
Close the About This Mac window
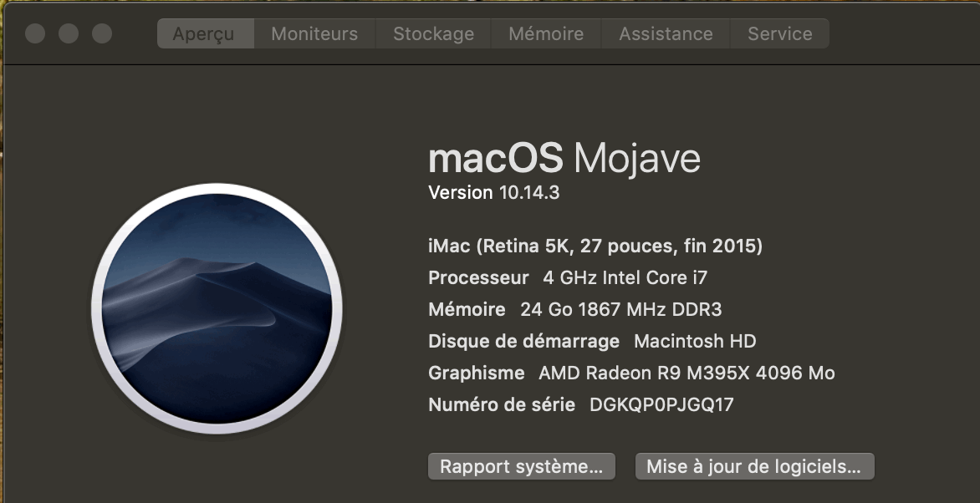(35, 33)
